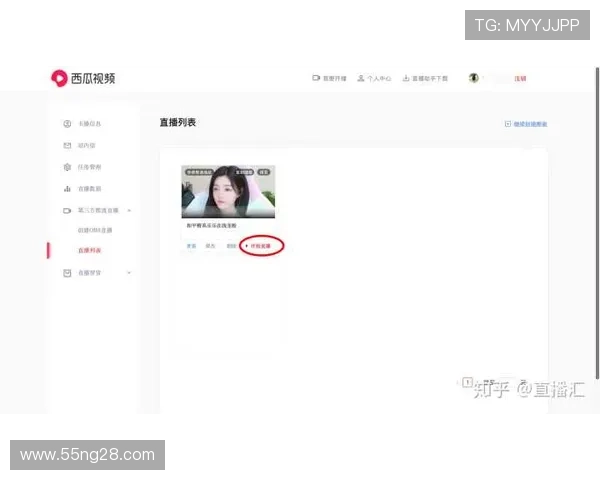Open 直播数据 with bar chart icon

coord(82,189)
